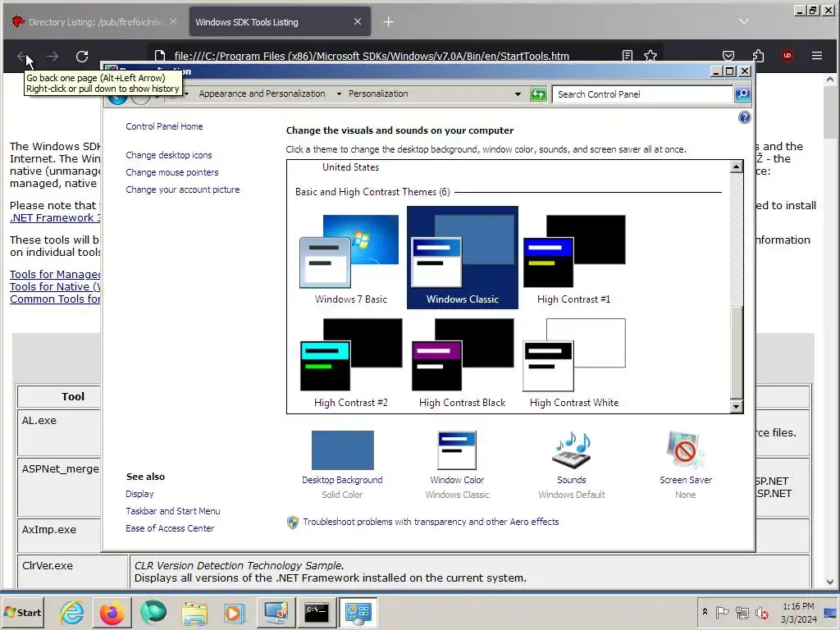The image size is (840, 630).
Task: Open Change mouse pointers link
Action: click(172, 172)
